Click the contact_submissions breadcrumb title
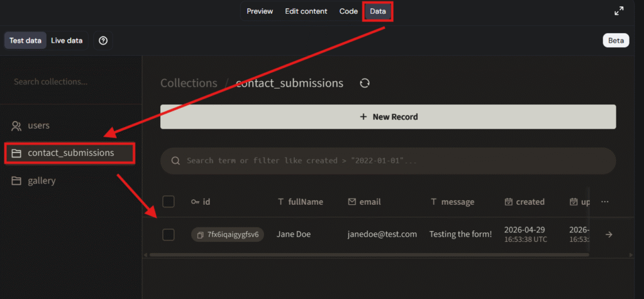The width and height of the screenshot is (644, 299). (289, 84)
